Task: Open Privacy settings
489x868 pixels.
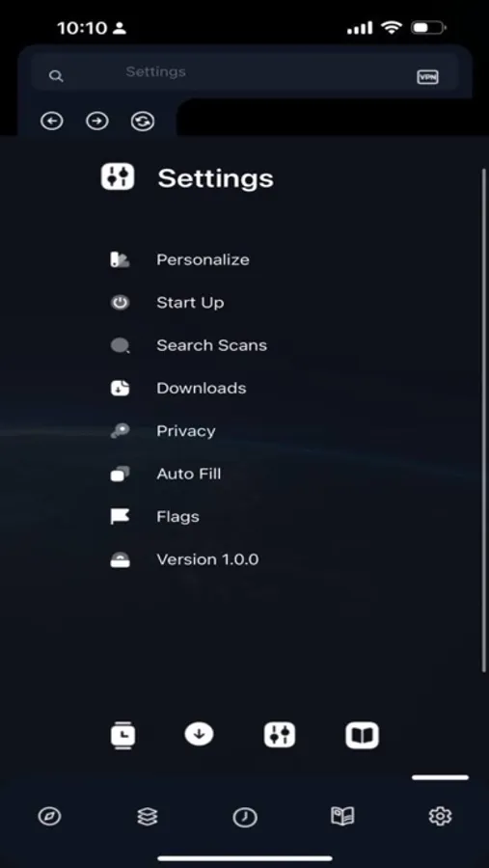Action: tap(185, 431)
